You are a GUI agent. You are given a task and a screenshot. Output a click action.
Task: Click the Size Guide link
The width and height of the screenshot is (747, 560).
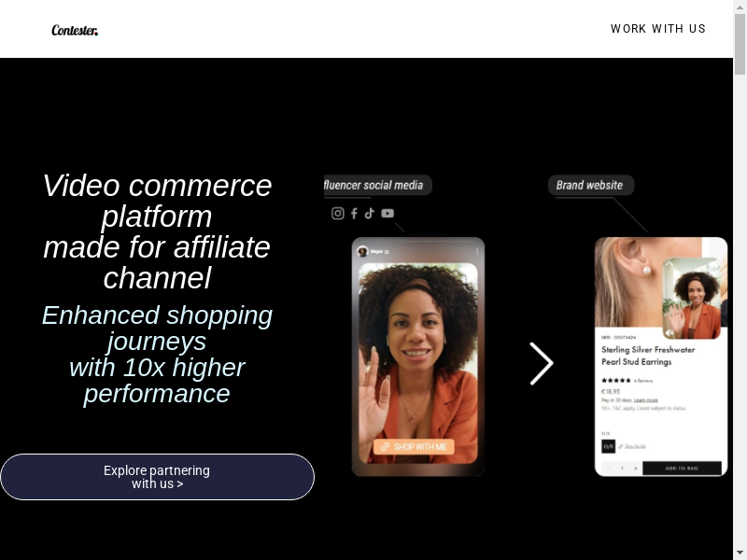[x=635, y=446]
